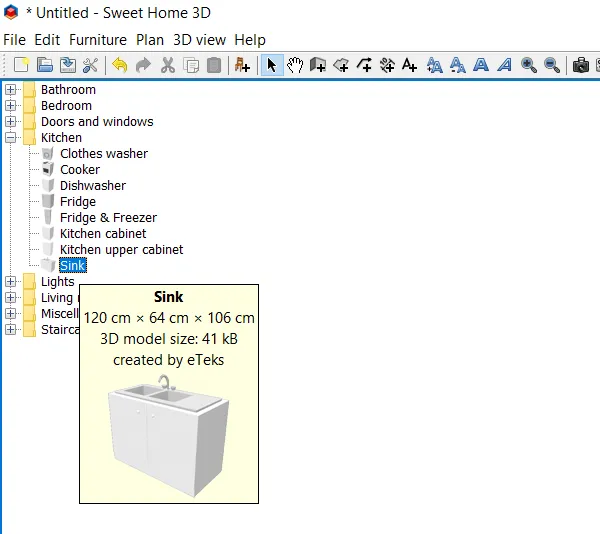Open the 3D view menu
Image resolution: width=600 pixels, height=534 pixels.
point(199,40)
